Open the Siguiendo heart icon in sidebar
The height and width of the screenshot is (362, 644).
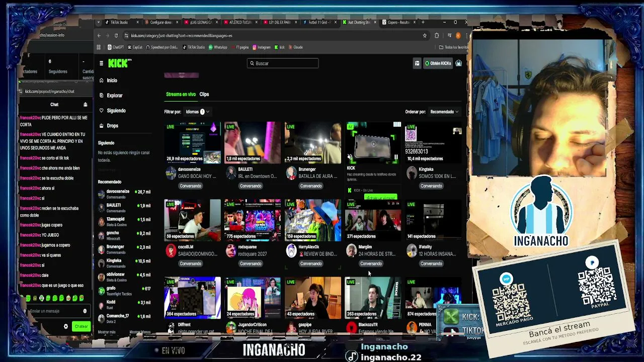tap(102, 111)
